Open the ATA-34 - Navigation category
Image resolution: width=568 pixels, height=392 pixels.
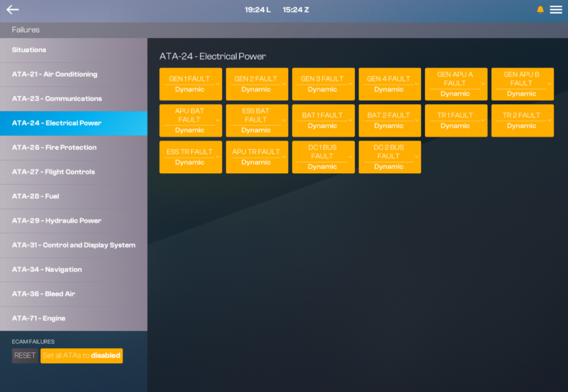click(x=73, y=269)
